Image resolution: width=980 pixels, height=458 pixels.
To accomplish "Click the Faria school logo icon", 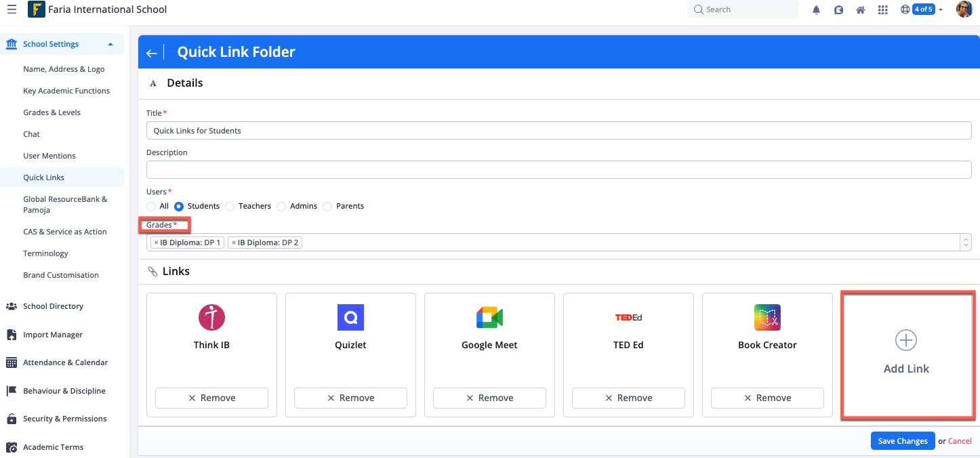I will click(x=36, y=9).
